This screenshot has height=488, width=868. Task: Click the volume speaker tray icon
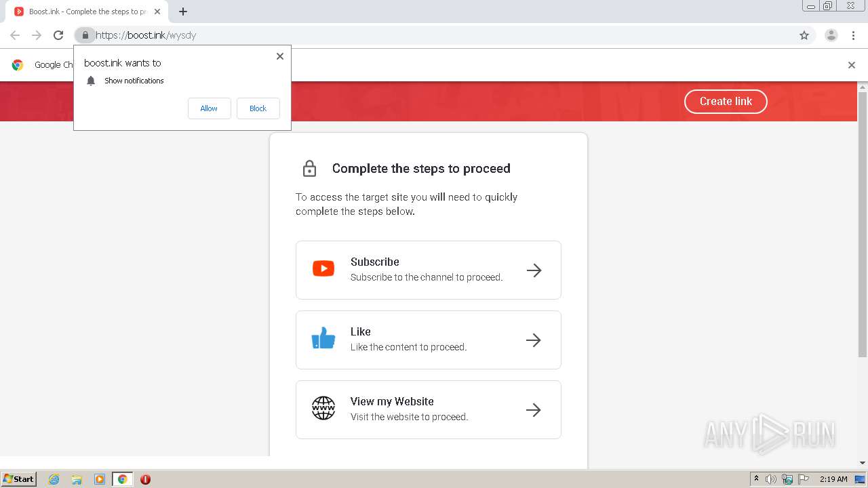coord(770,479)
